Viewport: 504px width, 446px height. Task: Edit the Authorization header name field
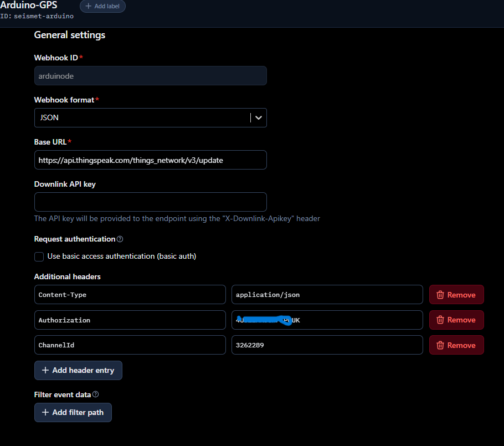130,320
